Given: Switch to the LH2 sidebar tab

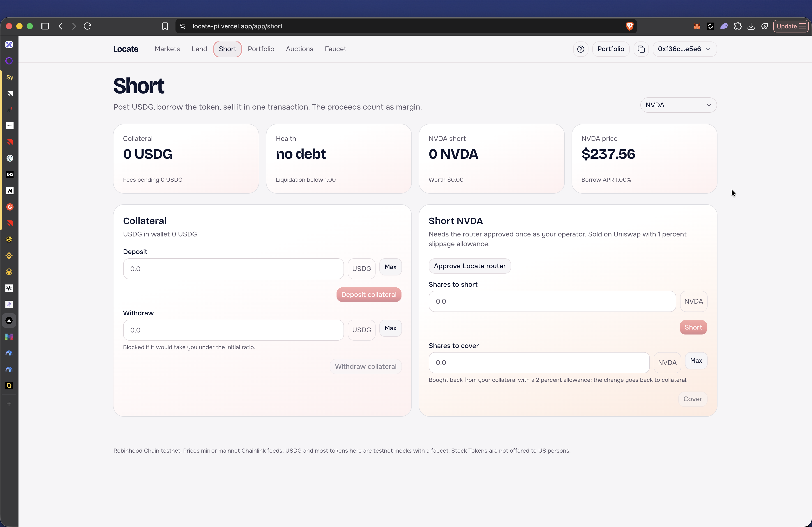Looking at the screenshot, I should click(9, 174).
